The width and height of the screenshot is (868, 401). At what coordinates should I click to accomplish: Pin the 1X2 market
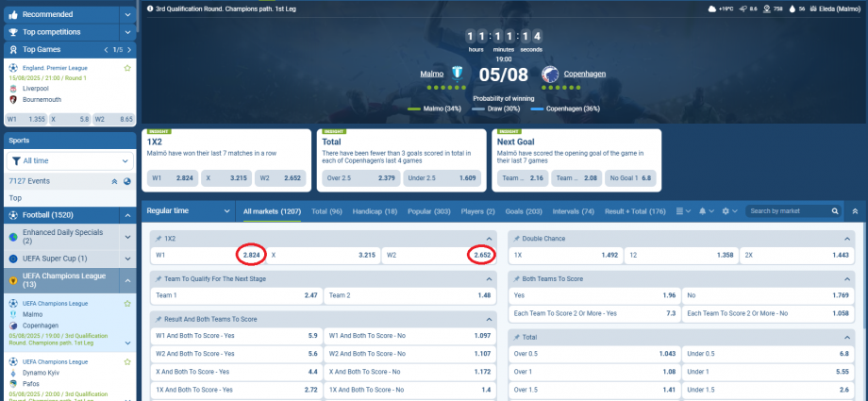(159, 238)
